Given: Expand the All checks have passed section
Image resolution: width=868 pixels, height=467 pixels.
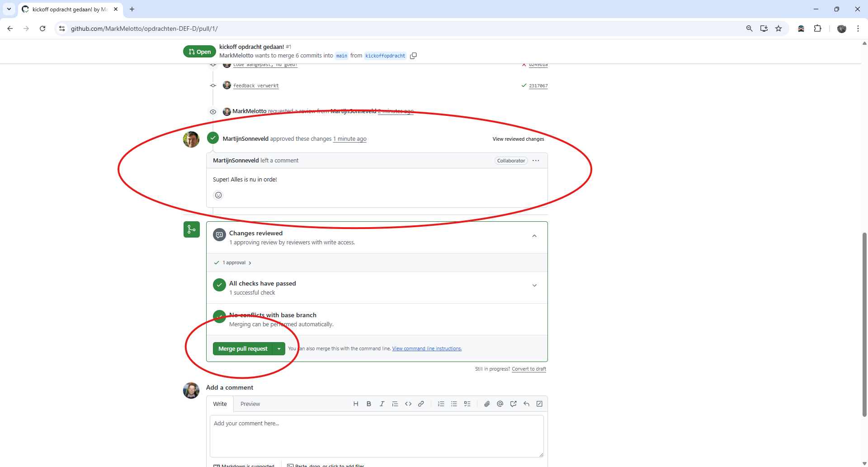Looking at the screenshot, I should click(534, 286).
